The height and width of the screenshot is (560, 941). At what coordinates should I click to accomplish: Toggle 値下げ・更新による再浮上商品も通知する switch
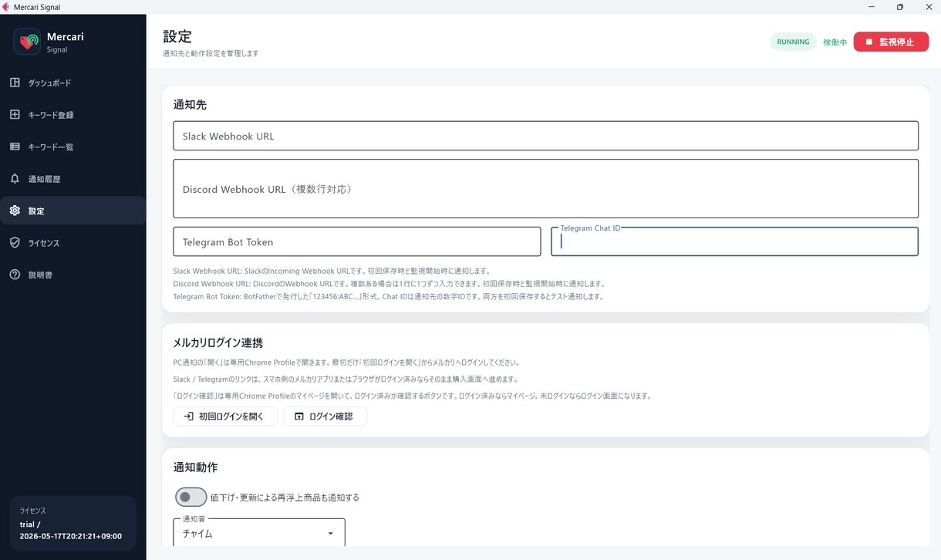tap(191, 498)
